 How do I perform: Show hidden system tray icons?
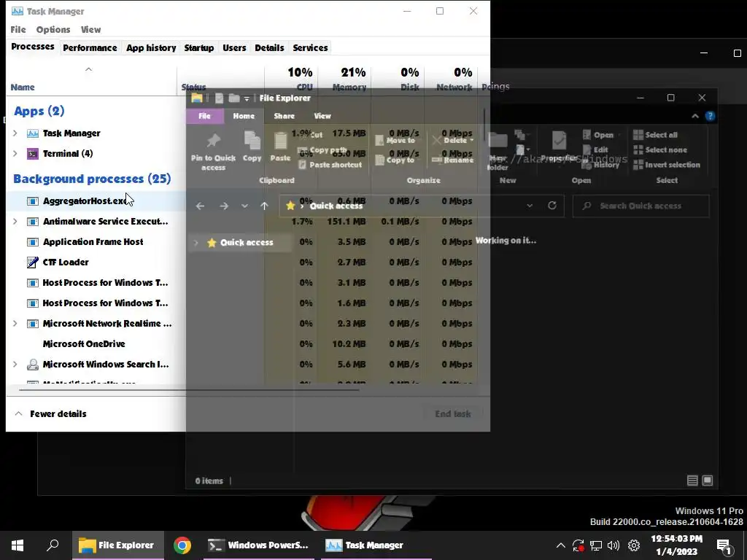(561, 545)
